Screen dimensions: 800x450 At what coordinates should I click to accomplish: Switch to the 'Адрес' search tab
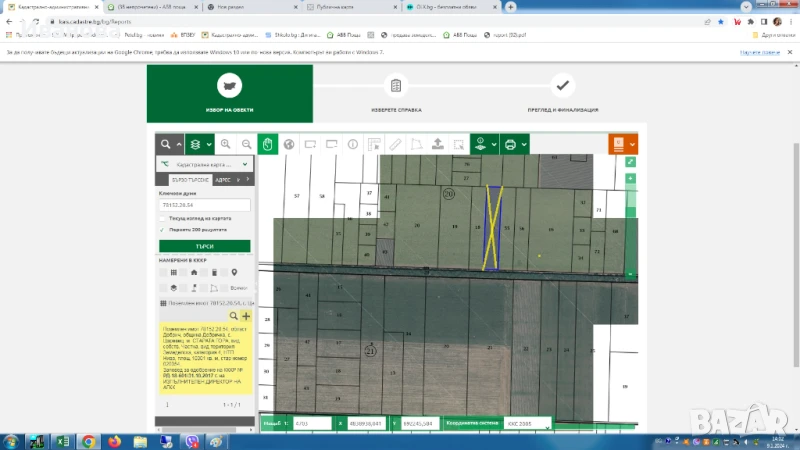pyautogui.click(x=223, y=181)
